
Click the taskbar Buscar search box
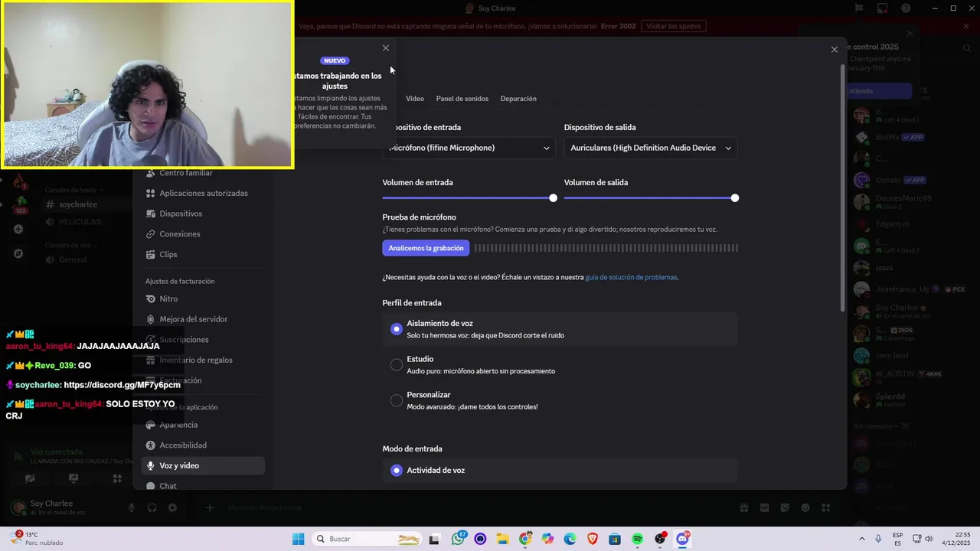coord(368,539)
